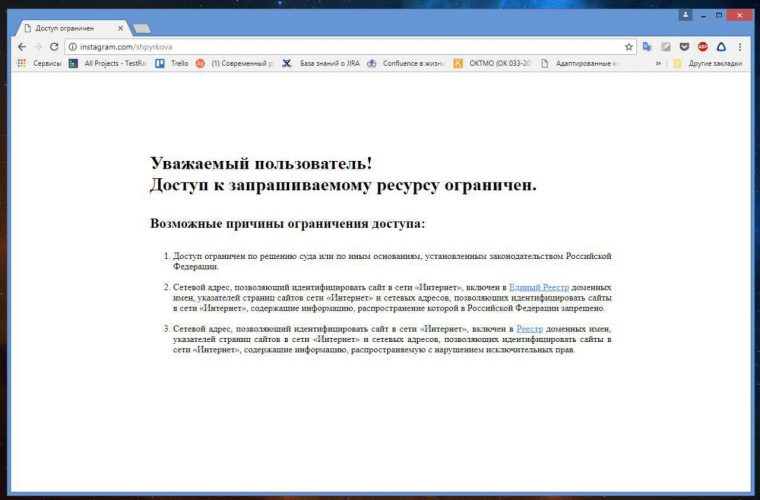The image size is (760, 500).
Task: Open База знаний о JIRA bookmark
Action: point(321,63)
